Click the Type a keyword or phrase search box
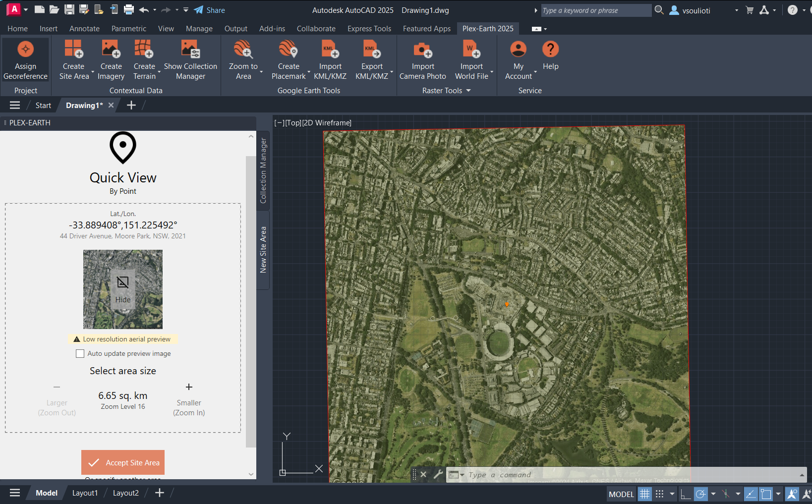 click(596, 10)
